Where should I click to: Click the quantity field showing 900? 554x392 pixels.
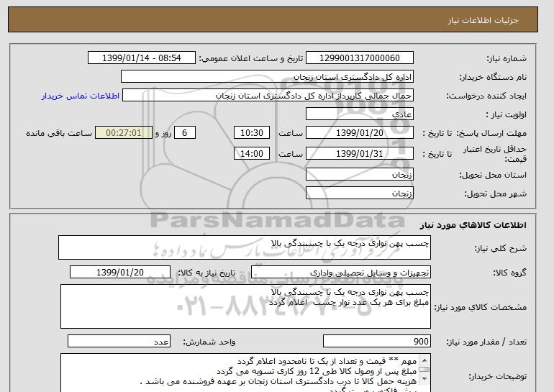(377, 342)
